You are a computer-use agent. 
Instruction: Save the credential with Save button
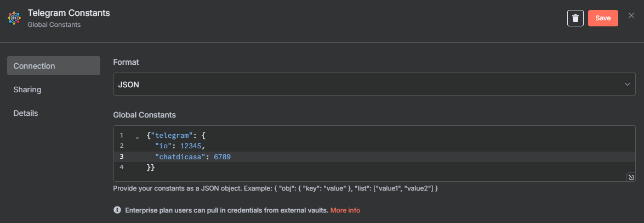coord(603,18)
